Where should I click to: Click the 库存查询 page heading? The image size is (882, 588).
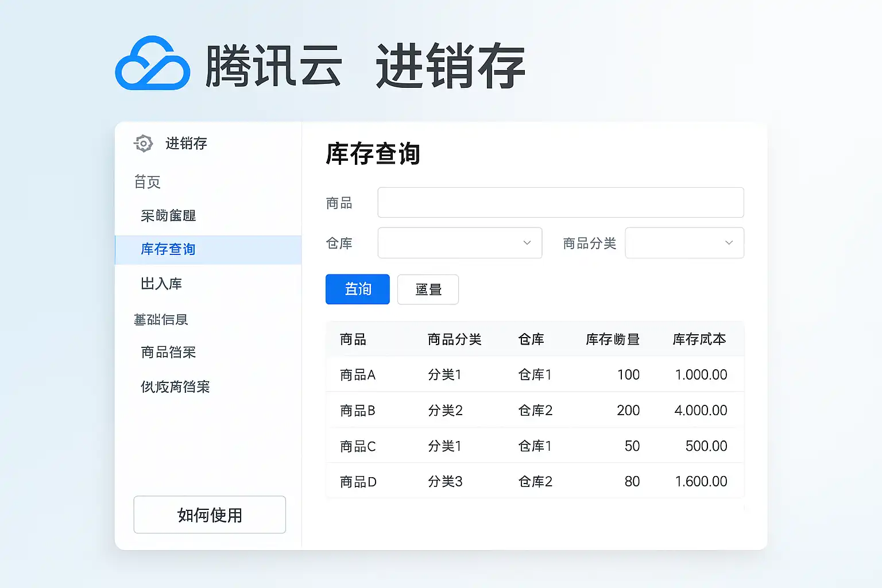pos(373,154)
